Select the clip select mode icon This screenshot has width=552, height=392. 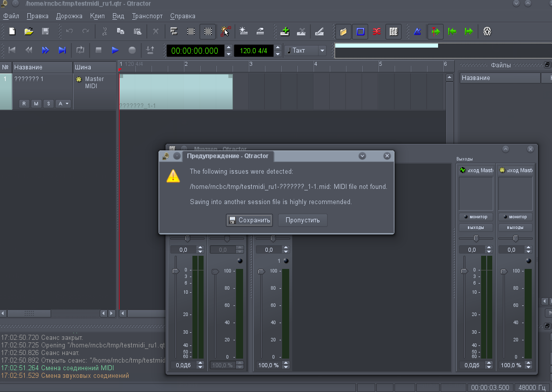point(174,31)
